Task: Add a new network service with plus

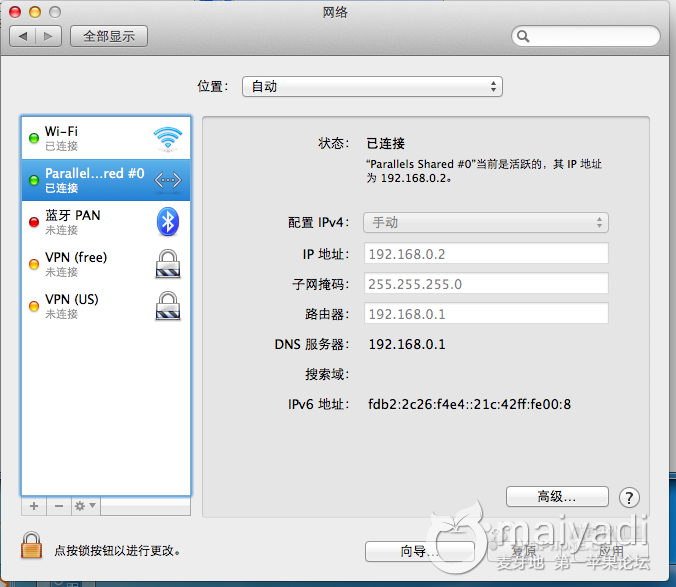Action: 34,506
